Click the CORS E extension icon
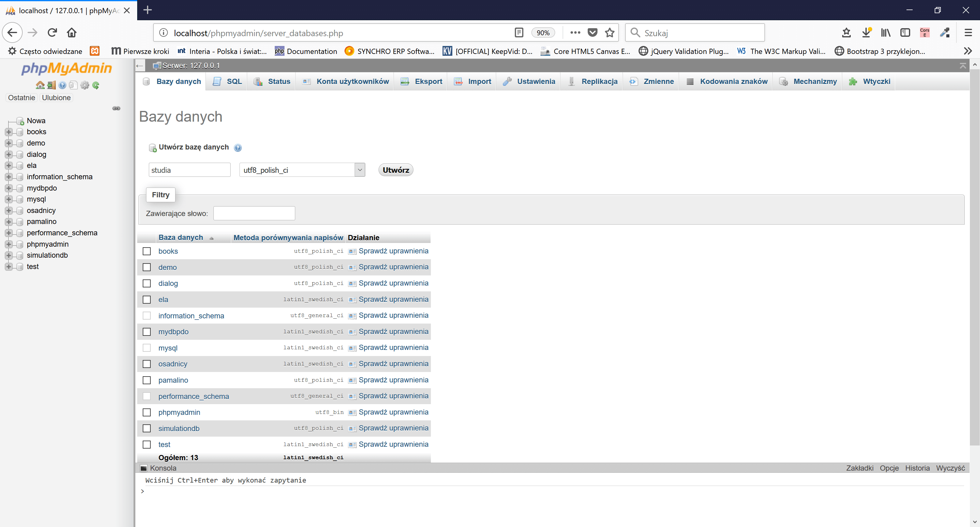 [x=925, y=33]
